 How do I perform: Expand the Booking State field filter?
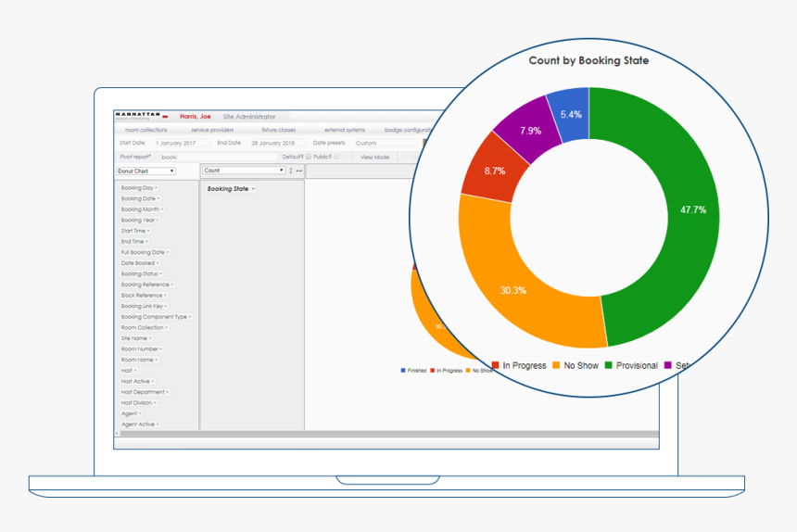pos(253,189)
